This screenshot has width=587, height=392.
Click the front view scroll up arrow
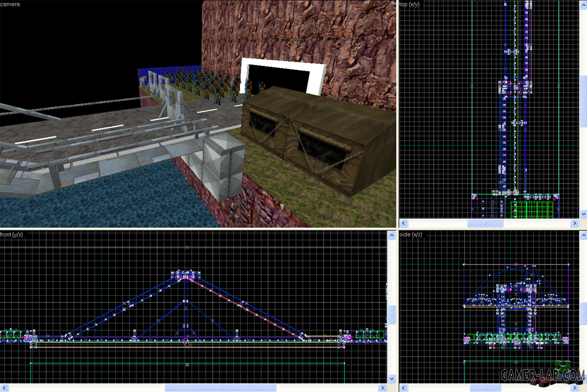tap(392, 236)
